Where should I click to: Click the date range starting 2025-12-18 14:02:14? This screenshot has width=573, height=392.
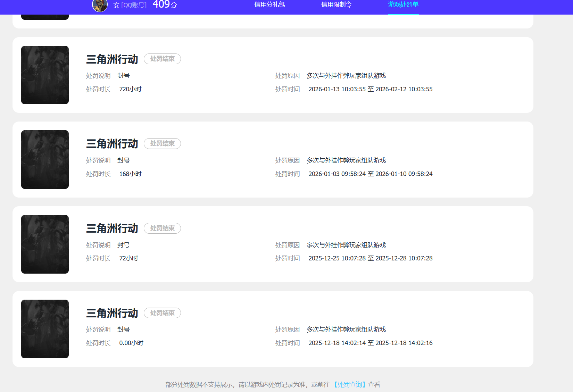(x=371, y=343)
